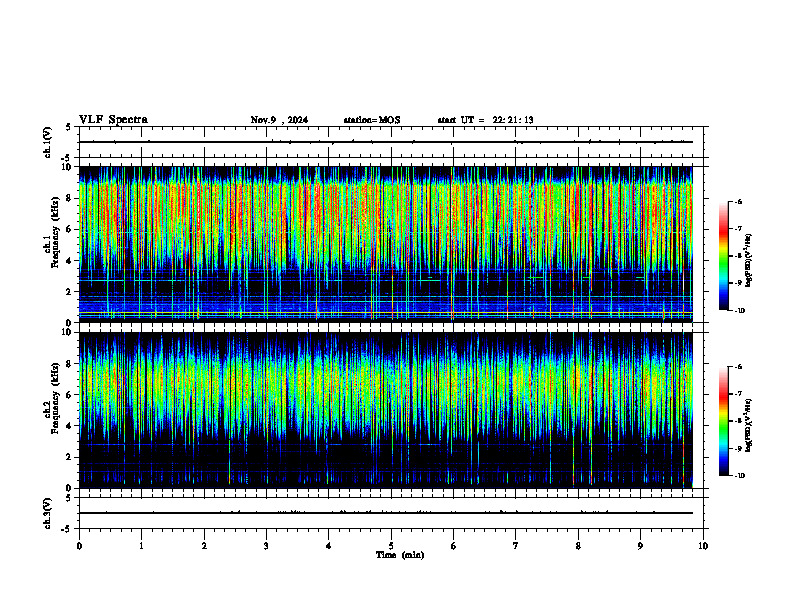Click the "7" tick on the Time axis
The width and height of the screenshot is (792, 612).
click(515, 546)
